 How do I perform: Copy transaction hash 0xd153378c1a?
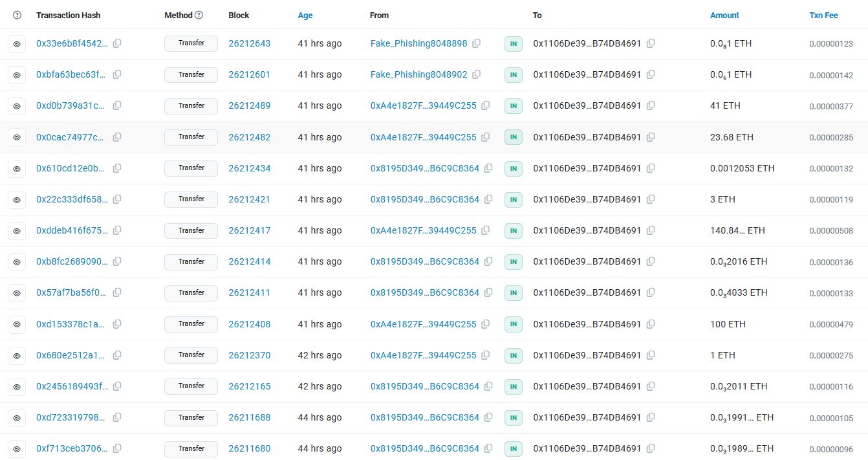point(117,324)
